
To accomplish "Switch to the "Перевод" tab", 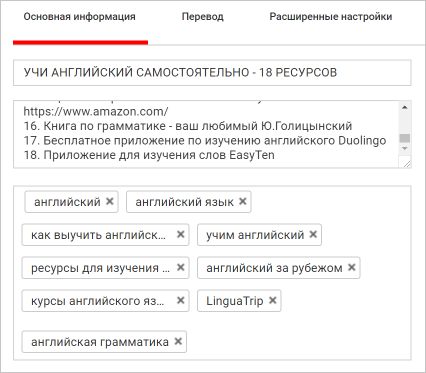I will click(202, 17).
